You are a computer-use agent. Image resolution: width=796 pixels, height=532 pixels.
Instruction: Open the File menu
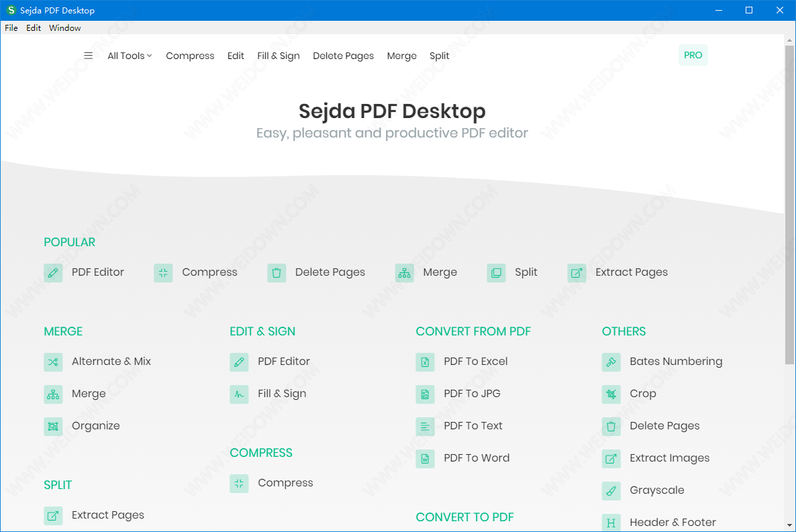pyautogui.click(x=11, y=28)
